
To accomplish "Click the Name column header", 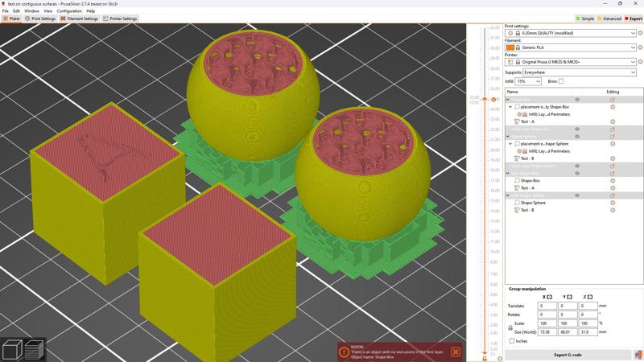I will (x=513, y=92).
